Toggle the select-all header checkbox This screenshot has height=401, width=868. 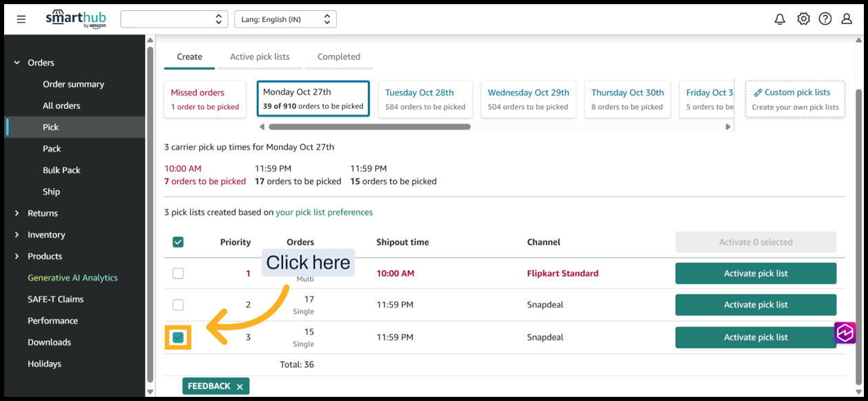pyautogui.click(x=178, y=242)
